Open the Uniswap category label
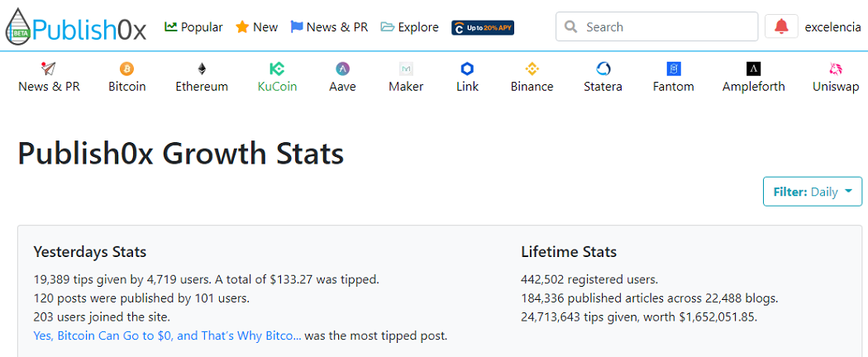Screen dimensions: 868x357 [x=835, y=87]
